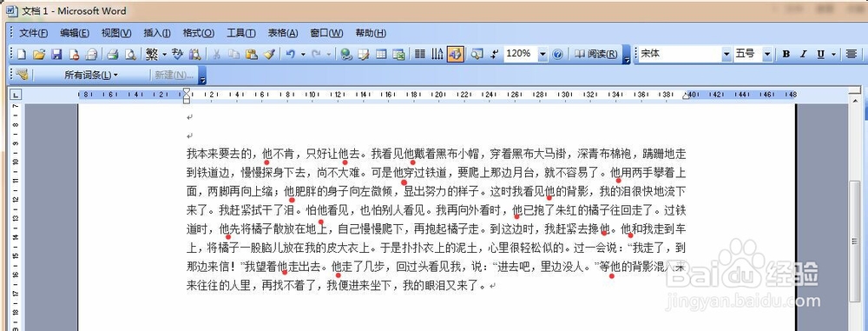
Task: Open the 繁 conversion dropdown arrow
Action: [x=164, y=55]
